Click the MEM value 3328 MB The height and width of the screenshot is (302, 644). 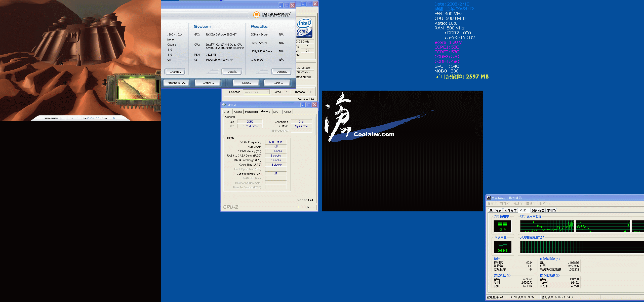click(211, 55)
